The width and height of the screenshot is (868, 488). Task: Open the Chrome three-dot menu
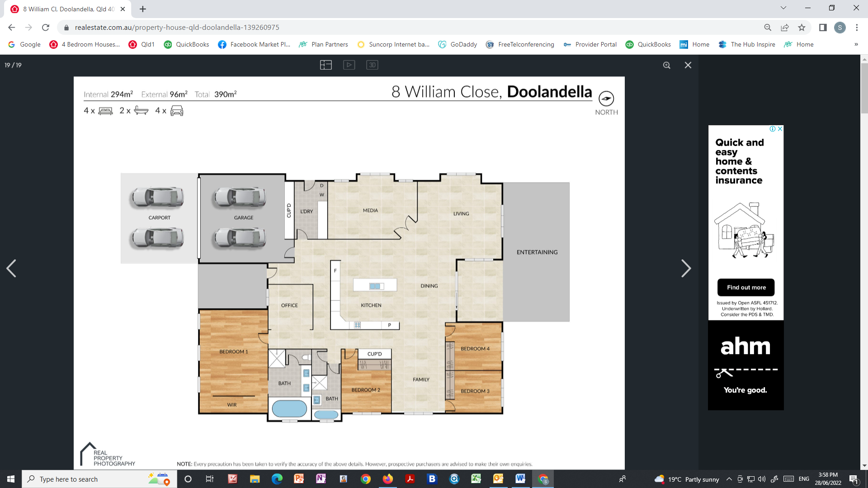point(857,28)
